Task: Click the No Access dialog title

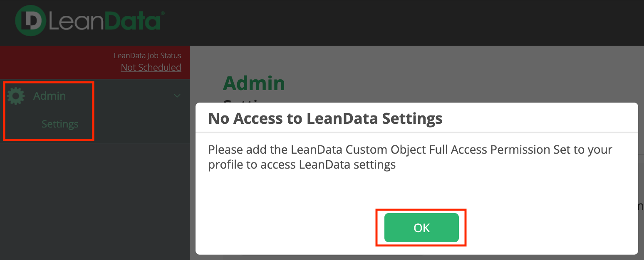Action: pyautogui.click(x=325, y=118)
